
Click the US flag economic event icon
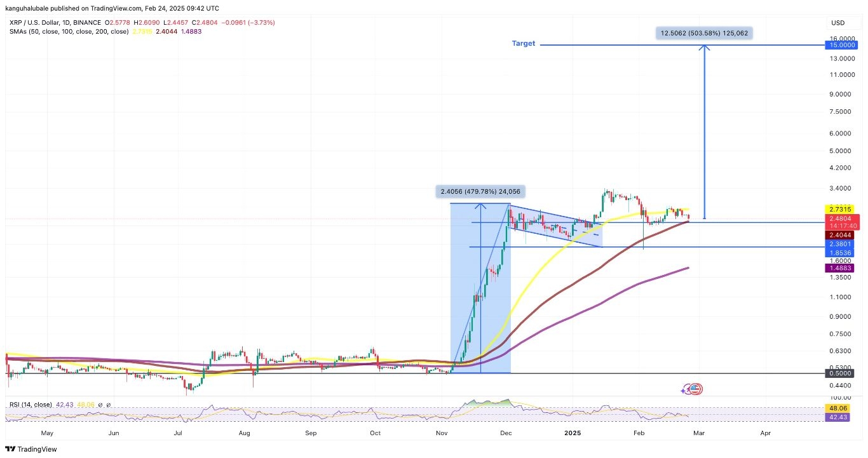coord(695,389)
